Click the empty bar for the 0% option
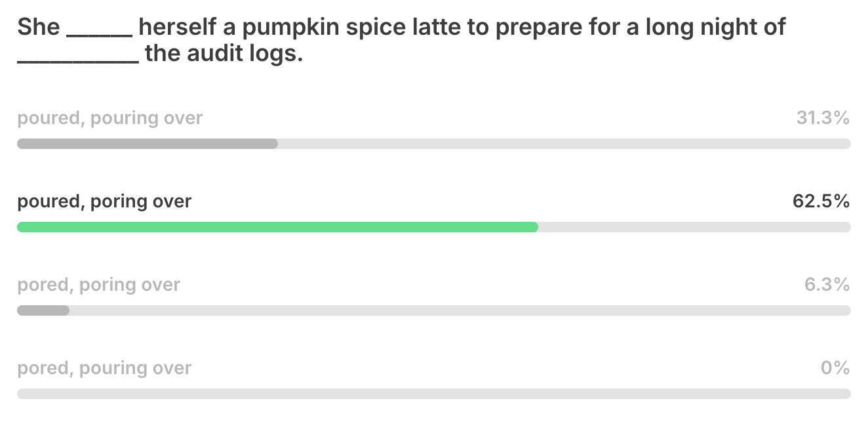 [433, 394]
